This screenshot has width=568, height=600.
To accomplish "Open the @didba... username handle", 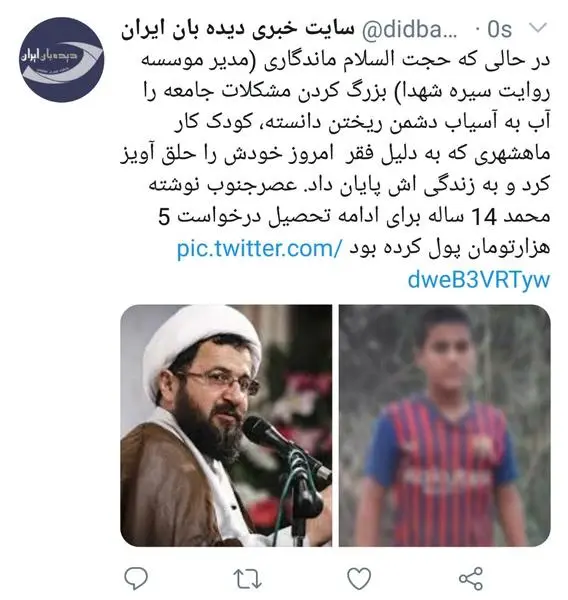I will [410, 29].
